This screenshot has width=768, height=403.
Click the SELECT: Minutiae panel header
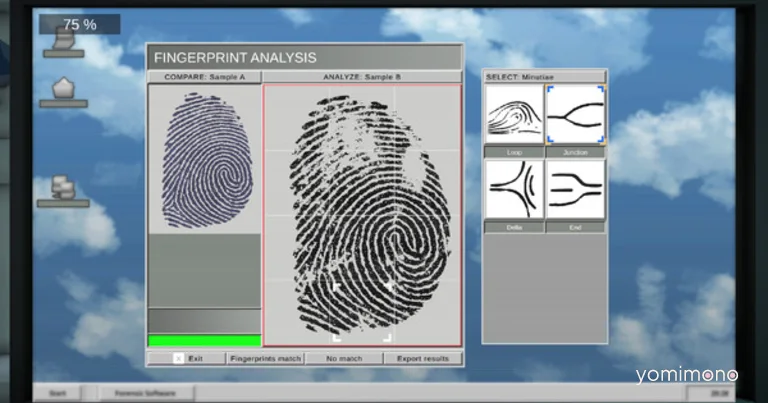[545, 77]
